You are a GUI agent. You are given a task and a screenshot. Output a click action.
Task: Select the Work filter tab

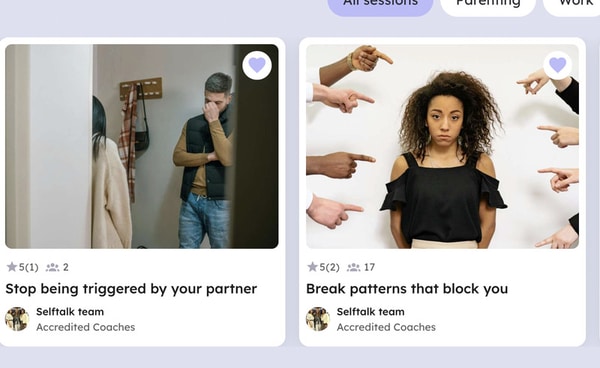[573, 6]
